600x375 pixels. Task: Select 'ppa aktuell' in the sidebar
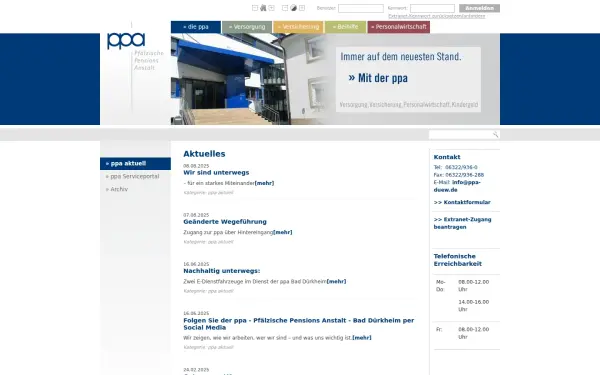point(135,163)
